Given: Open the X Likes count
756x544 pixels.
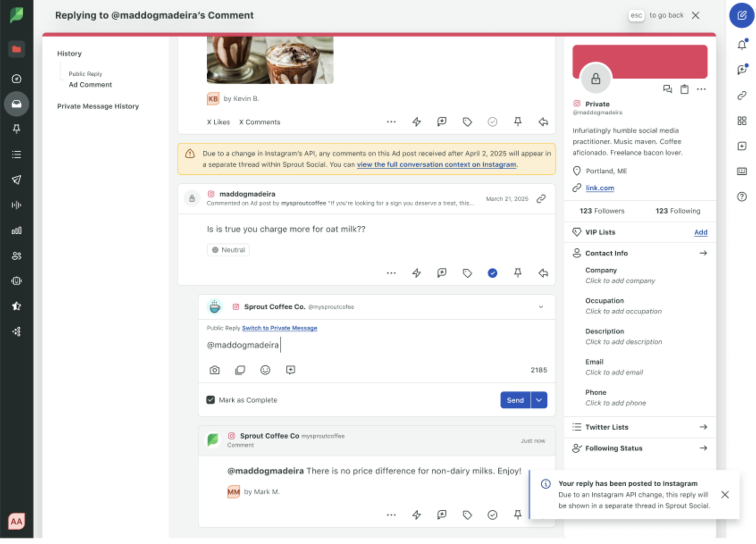Looking at the screenshot, I should [x=218, y=122].
